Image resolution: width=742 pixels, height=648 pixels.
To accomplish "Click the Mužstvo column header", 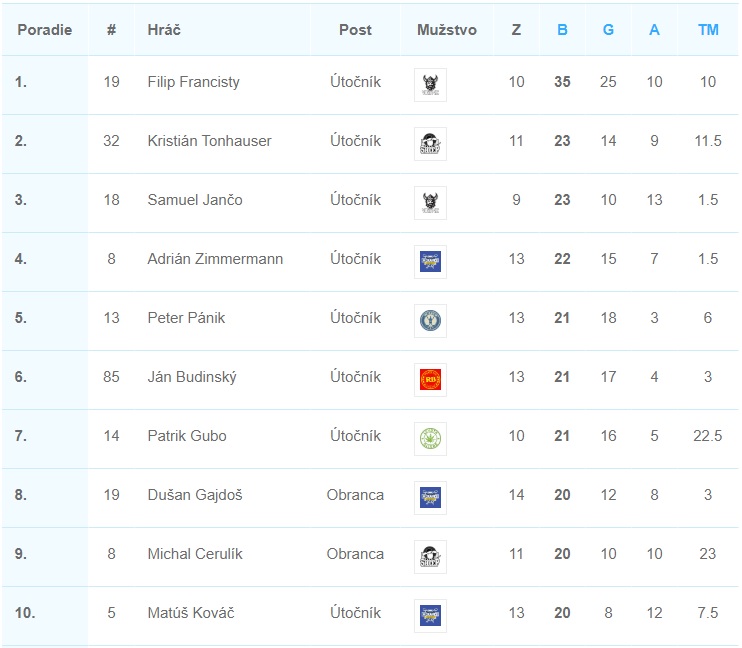I will (446, 30).
